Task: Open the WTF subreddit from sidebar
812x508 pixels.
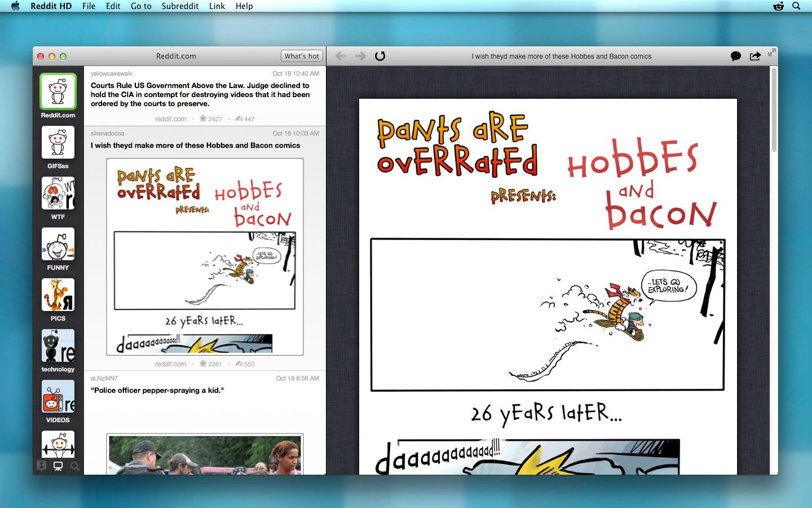Action: tap(58, 193)
